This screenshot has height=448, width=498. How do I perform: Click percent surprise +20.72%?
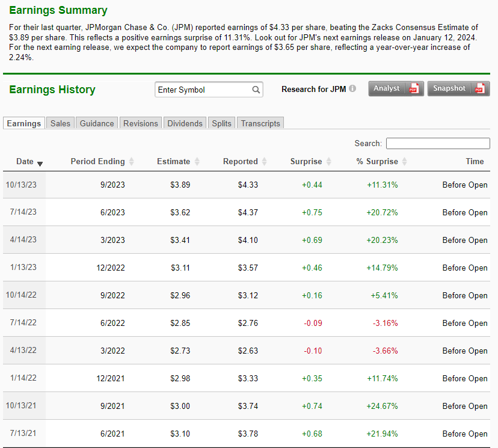click(x=382, y=212)
